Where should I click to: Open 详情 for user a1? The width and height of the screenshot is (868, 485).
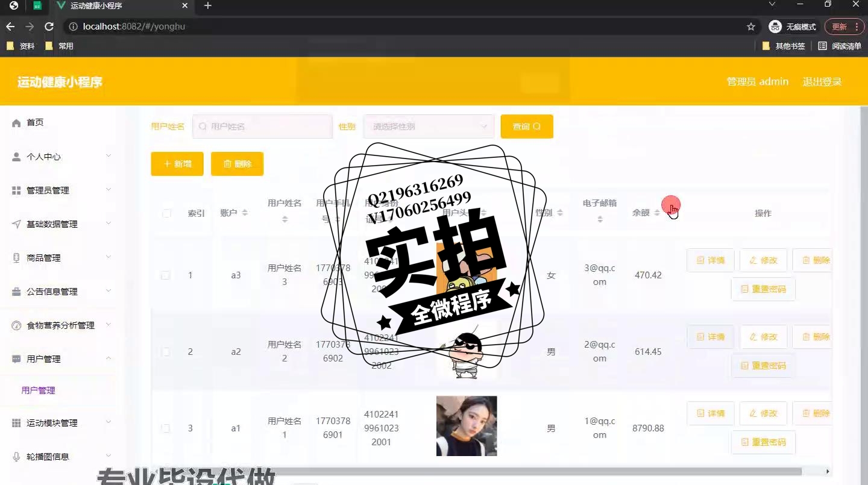[710, 413]
